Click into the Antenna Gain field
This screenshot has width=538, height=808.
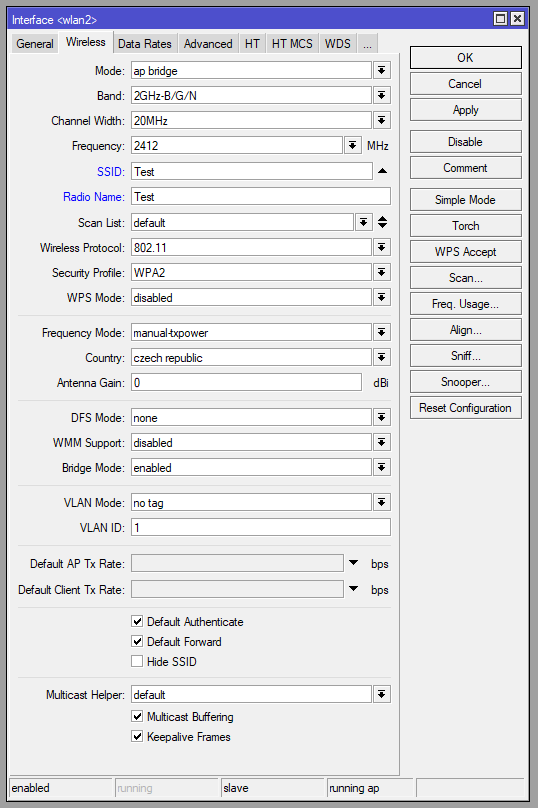246,382
